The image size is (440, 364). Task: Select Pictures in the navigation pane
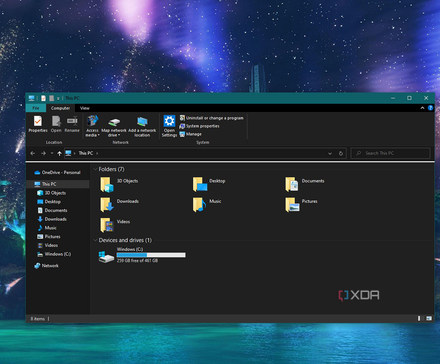(x=49, y=236)
